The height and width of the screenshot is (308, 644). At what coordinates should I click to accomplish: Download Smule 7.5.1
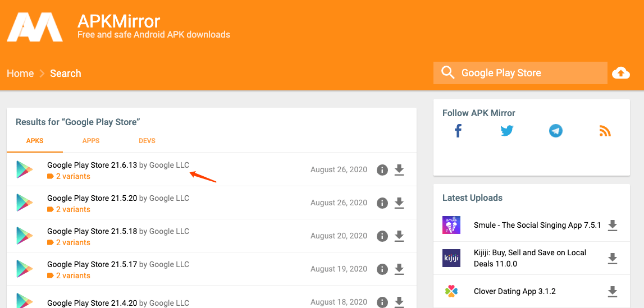(613, 225)
